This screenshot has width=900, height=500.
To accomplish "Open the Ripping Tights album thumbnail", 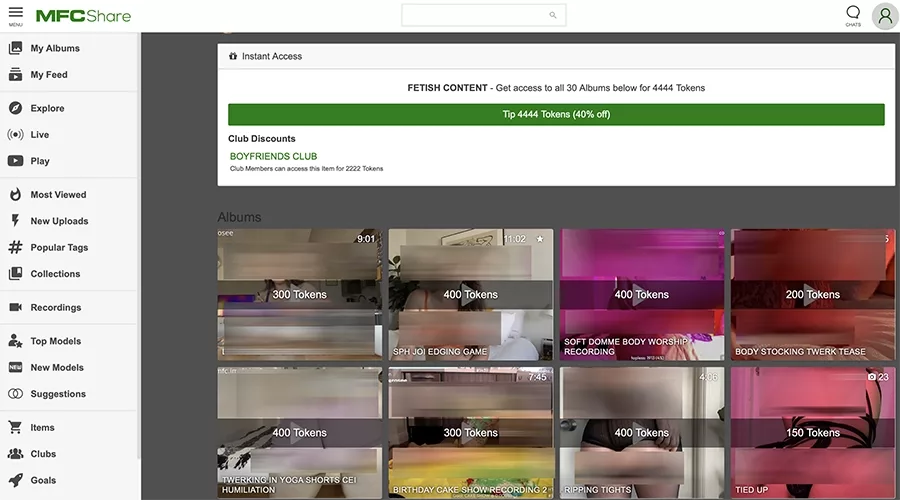I will coord(641,432).
